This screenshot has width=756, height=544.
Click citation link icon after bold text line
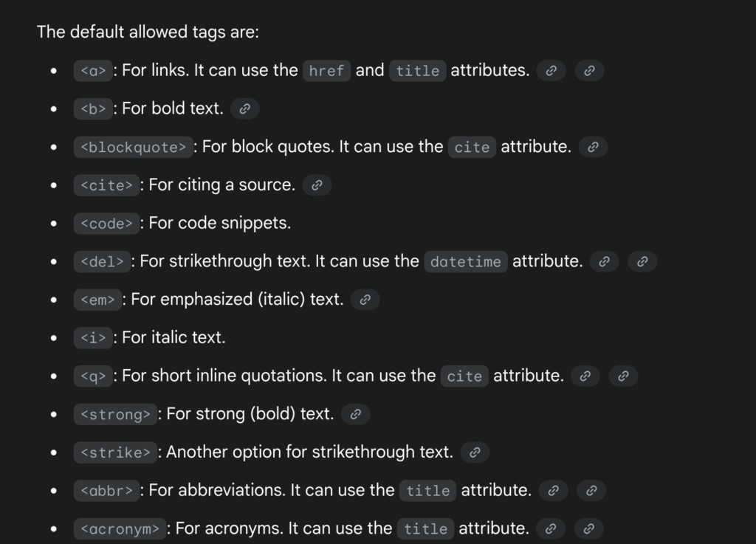[x=245, y=109]
